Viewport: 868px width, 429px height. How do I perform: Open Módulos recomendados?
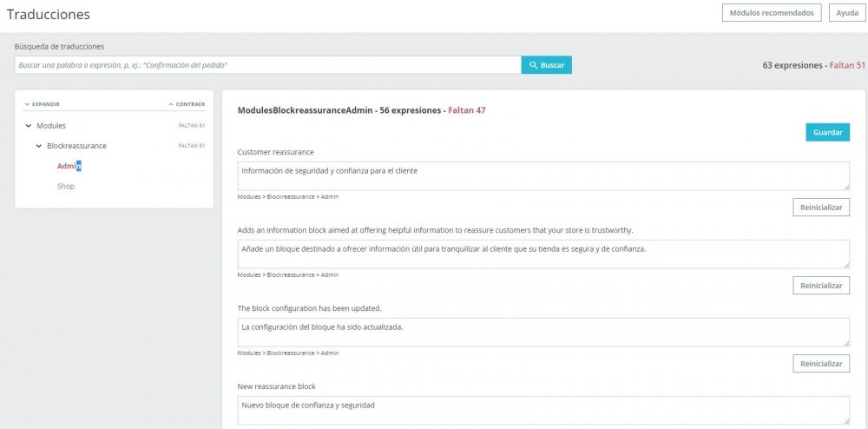click(x=771, y=13)
